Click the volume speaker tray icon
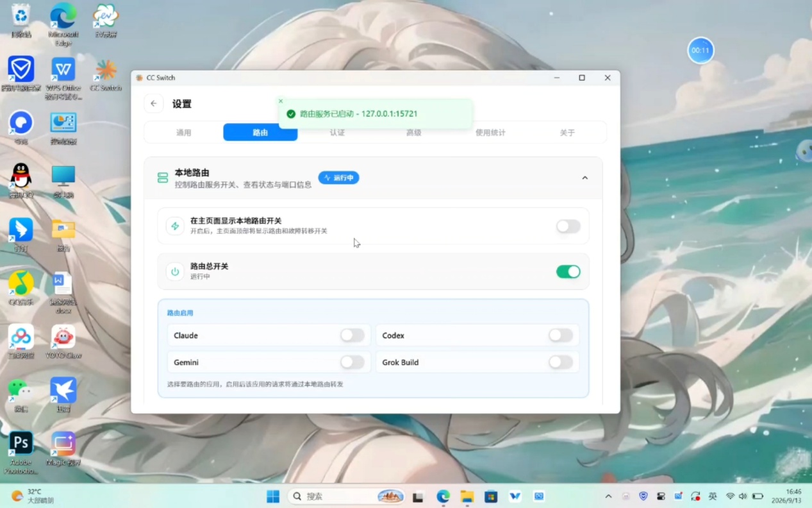Viewport: 812px width, 508px height. [743, 496]
